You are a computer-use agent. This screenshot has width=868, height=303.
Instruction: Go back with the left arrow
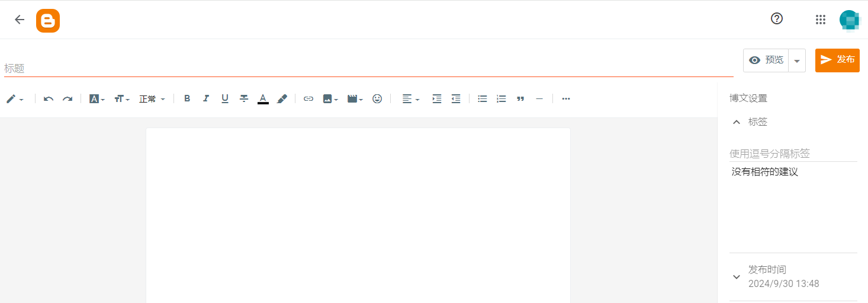(20, 20)
